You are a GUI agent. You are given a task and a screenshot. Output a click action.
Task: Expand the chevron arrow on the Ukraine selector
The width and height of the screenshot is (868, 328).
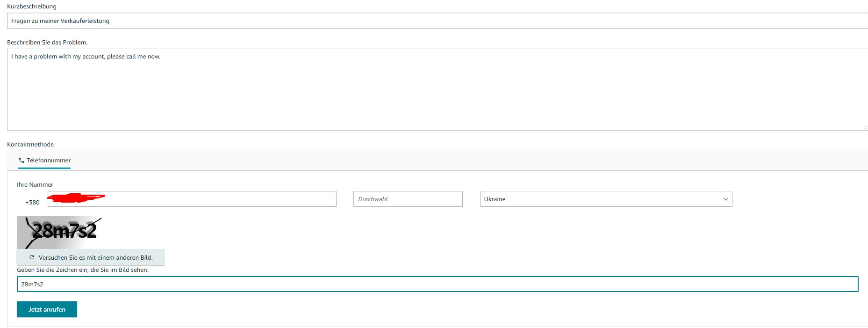pyautogui.click(x=725, y=199)
